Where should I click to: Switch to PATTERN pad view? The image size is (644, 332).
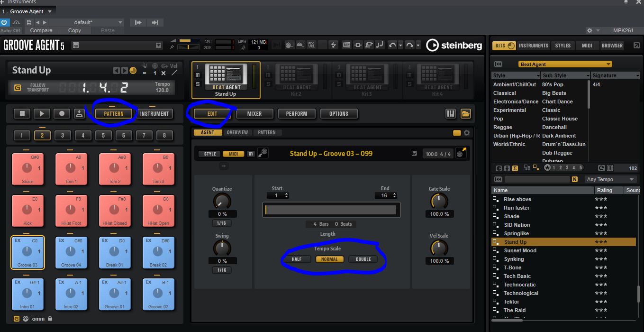tap(114, 113)
